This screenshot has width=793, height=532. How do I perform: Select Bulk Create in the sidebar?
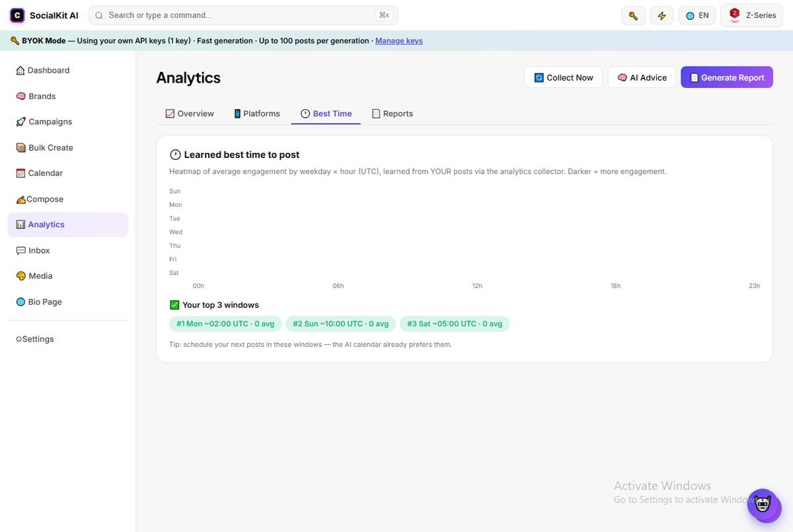coord(67,147)
